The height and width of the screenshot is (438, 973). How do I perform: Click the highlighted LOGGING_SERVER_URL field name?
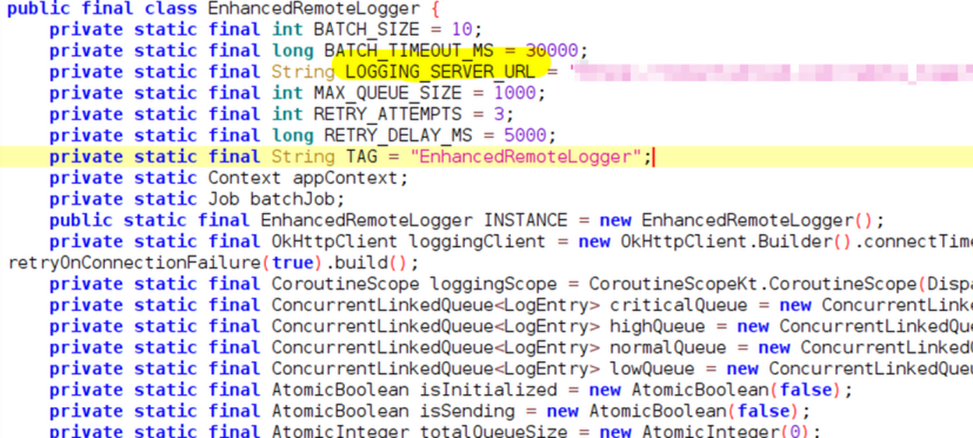tap(445, 72)
